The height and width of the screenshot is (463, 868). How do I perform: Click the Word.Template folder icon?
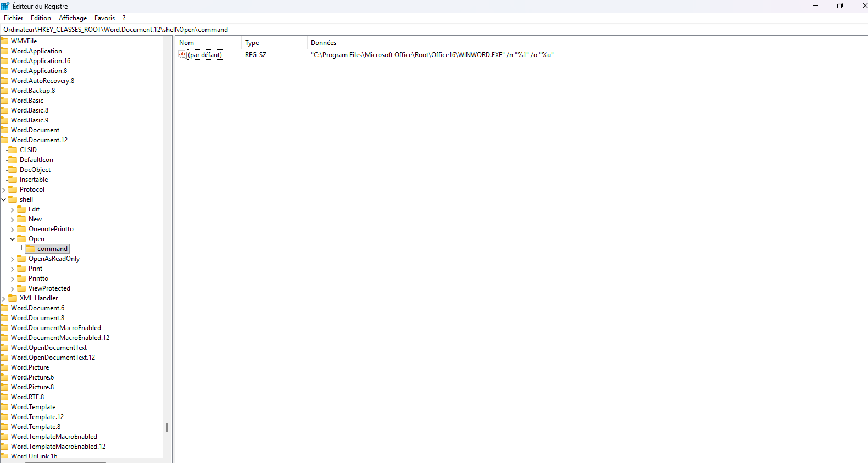coord(4,407)
